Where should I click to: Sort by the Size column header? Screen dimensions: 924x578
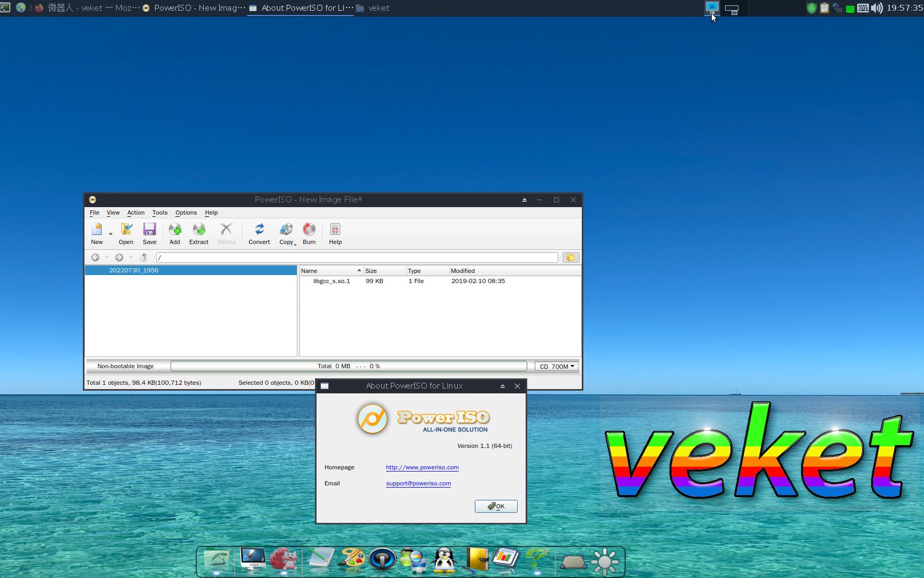[x=385, y=271]
